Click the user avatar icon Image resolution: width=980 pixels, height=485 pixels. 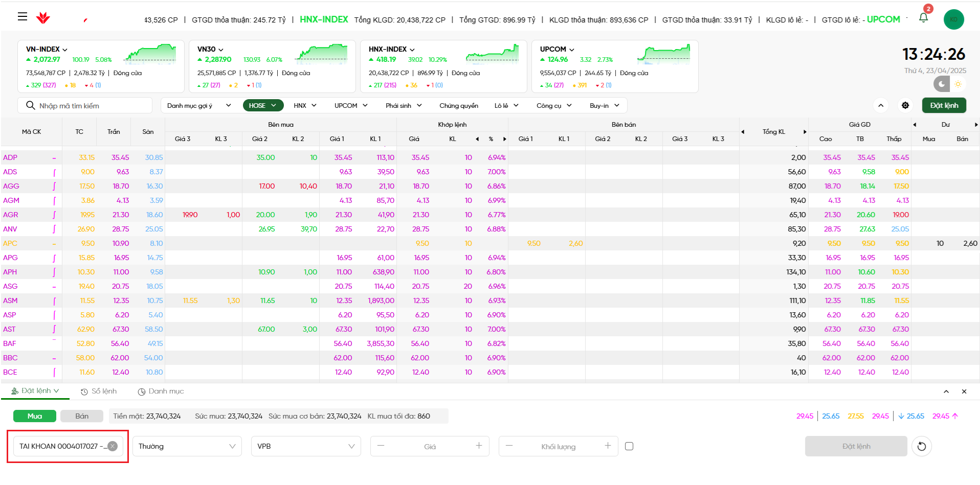point(953,19)
